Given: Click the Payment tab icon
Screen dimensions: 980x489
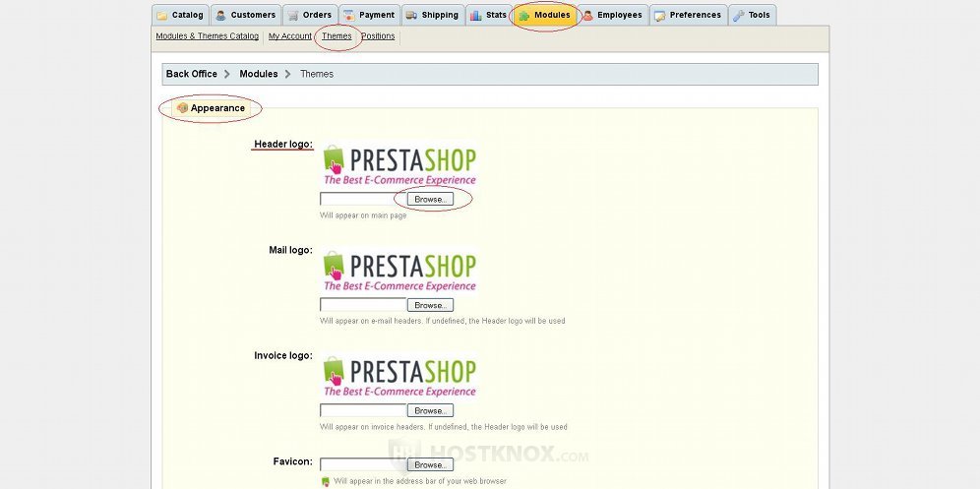Looking at the screenshot, I should tap(348, 16).
